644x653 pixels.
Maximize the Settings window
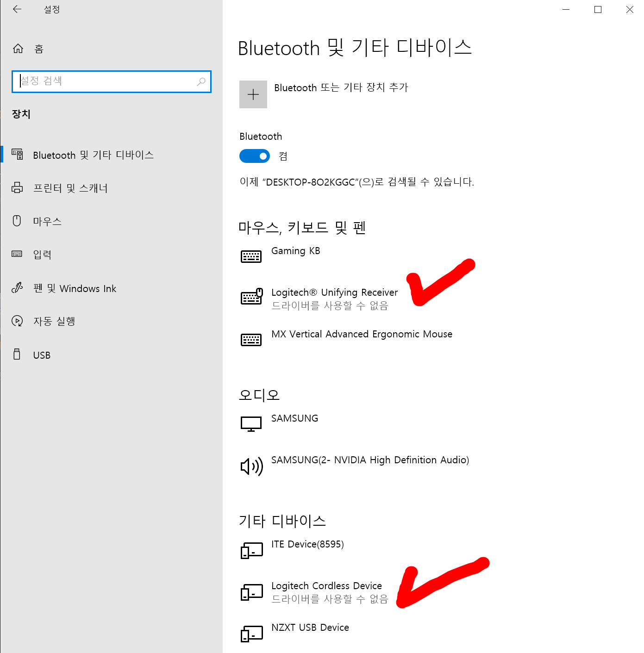point(598,9)
